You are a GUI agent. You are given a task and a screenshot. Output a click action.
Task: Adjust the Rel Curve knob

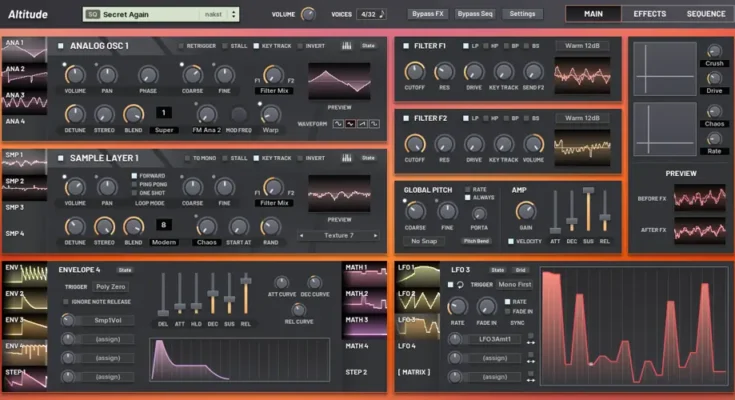(299, 309)
